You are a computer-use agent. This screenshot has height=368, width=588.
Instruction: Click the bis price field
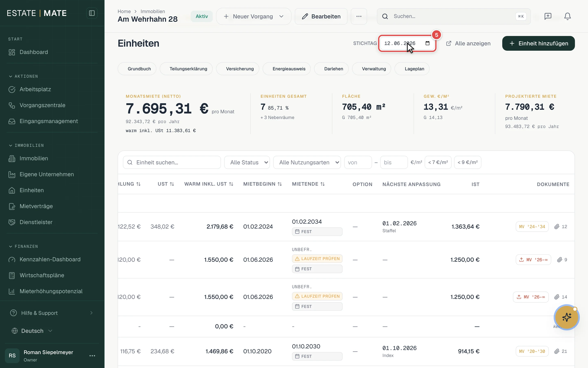click(394, 162)
